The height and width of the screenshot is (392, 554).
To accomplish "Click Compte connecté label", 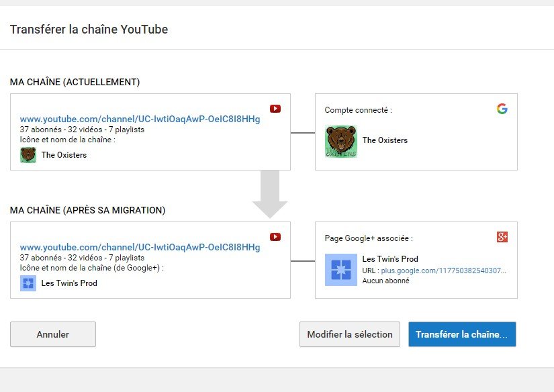I will point(359,110).
